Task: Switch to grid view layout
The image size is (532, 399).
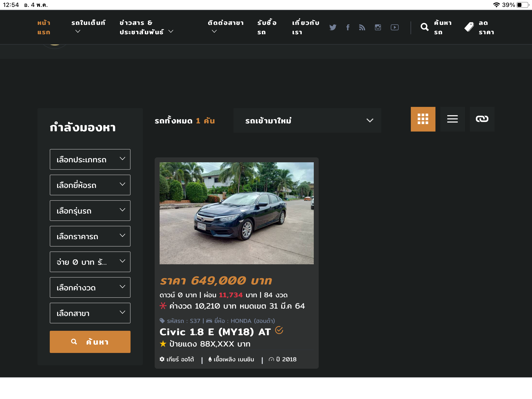Action: pyautogui.click(x=423, y=119)
